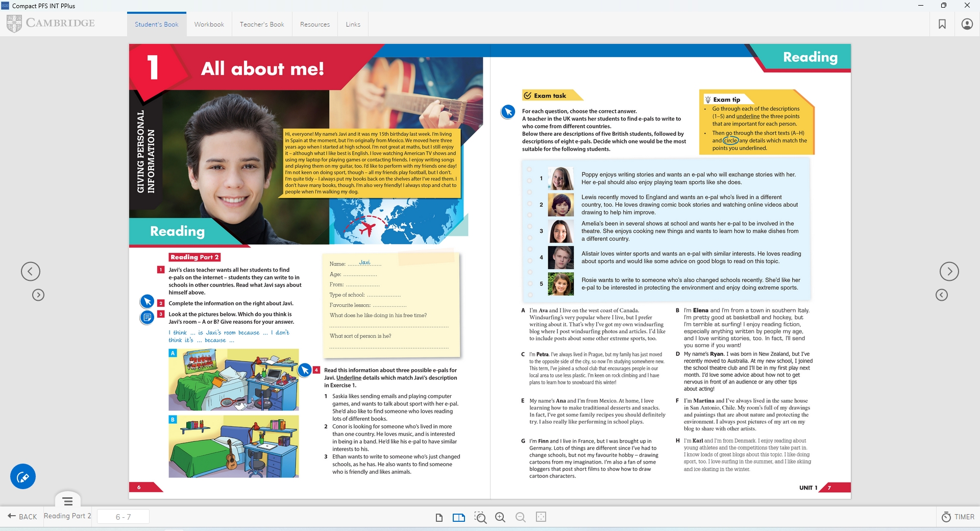This screenshot has width=980, height=531.
Task: Click the small left chevron below the previous page arrow
Action: 38,295
